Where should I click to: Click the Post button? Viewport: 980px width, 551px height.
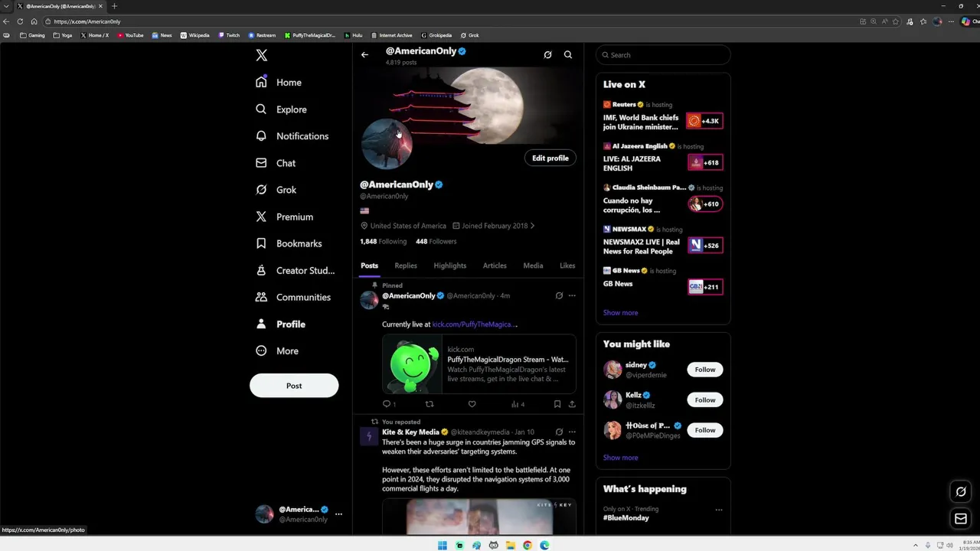click(294, 386)
